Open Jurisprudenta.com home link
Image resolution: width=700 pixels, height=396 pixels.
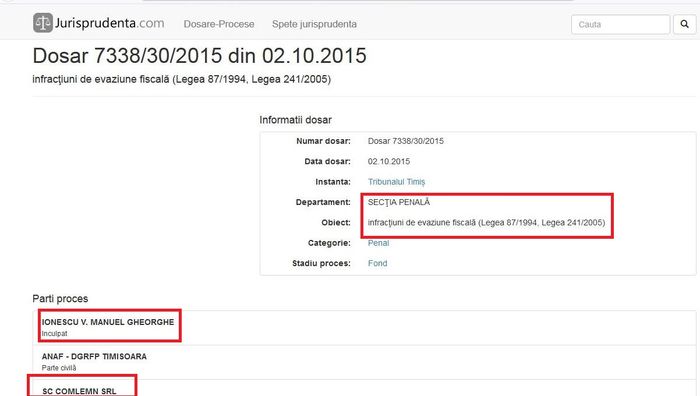99,23
